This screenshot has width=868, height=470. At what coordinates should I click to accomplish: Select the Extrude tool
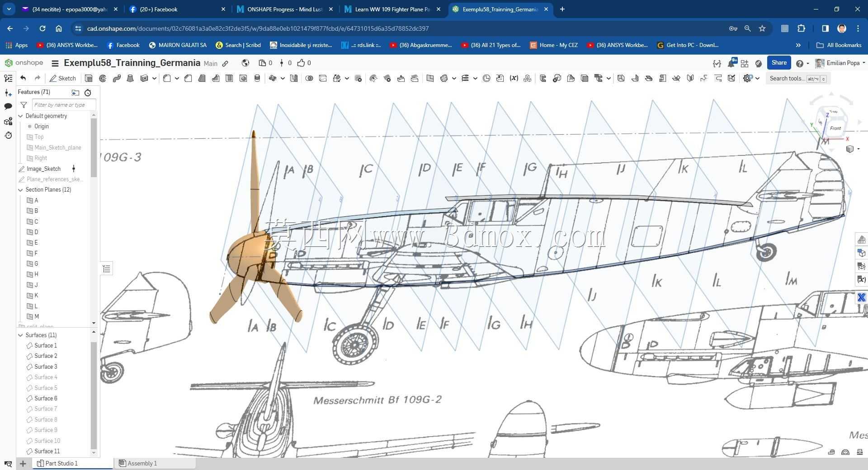tap(89, 78)
